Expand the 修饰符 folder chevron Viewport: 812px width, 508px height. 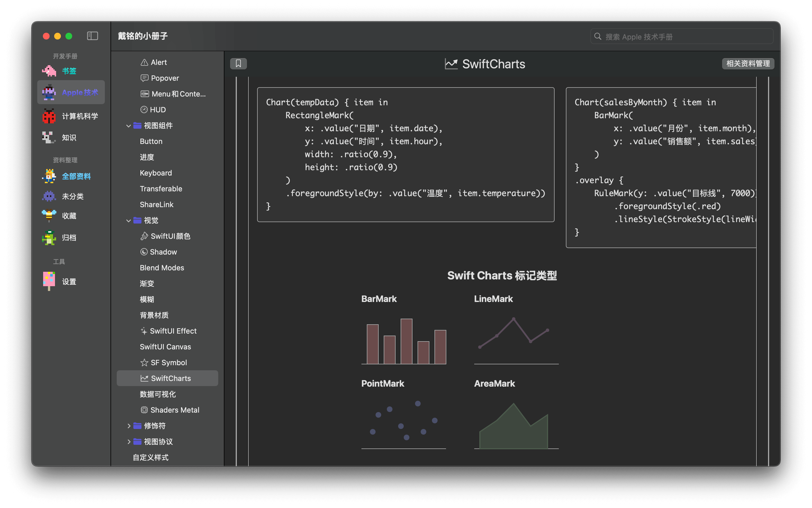pyautogui.click(x=129, y=426)
